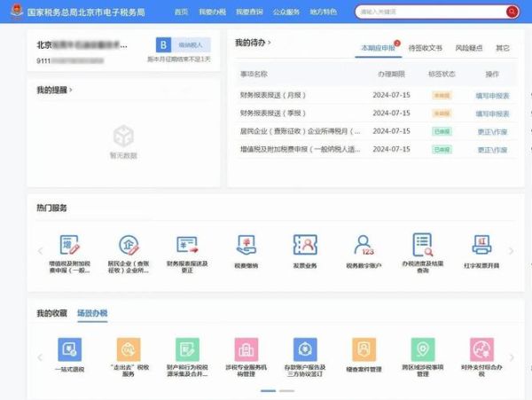Click the red search magnifier button
Image resolution: width=532 pixels, height=400 pixels.
tap(512, 12)
